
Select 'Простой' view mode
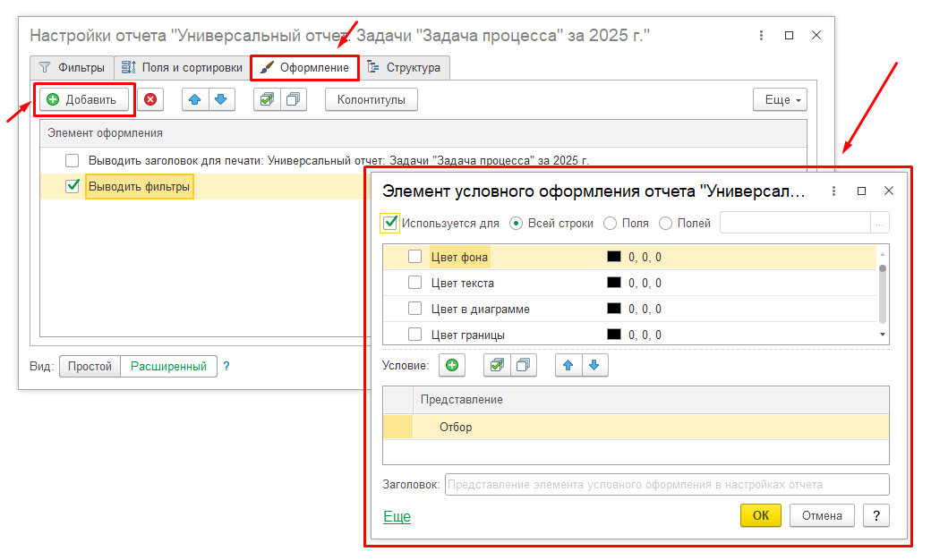[x=90, y=366]
